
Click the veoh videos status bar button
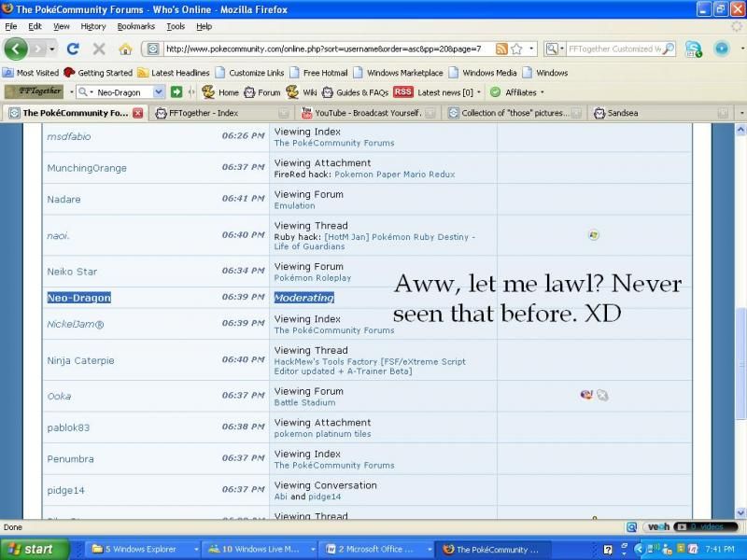click(691, 526)
